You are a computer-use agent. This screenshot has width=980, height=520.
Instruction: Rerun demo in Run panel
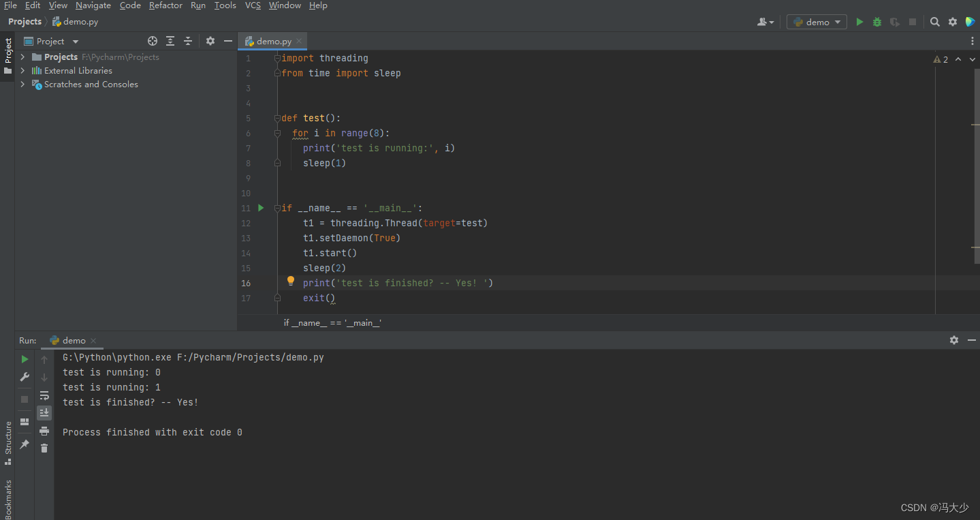(25, 359)
